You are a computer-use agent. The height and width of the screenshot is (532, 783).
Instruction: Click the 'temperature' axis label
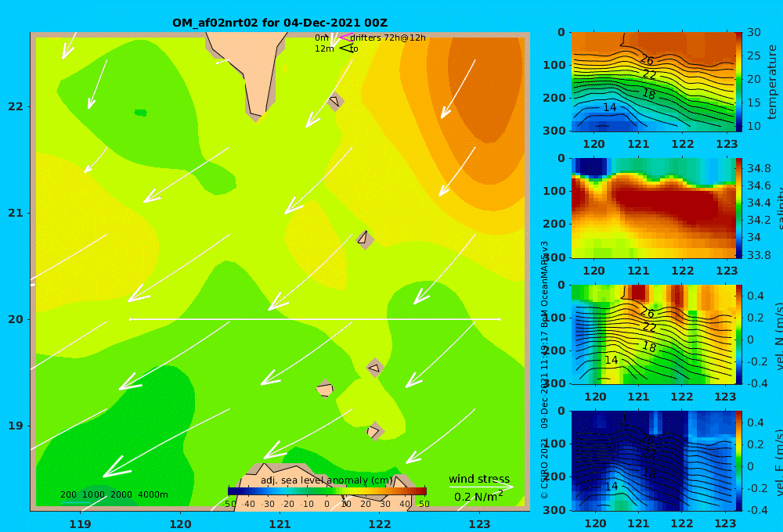point(772,82)
